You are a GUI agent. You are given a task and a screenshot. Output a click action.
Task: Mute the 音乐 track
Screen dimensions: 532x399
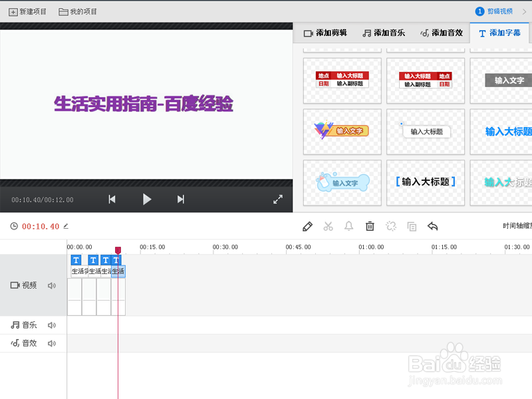52,325
